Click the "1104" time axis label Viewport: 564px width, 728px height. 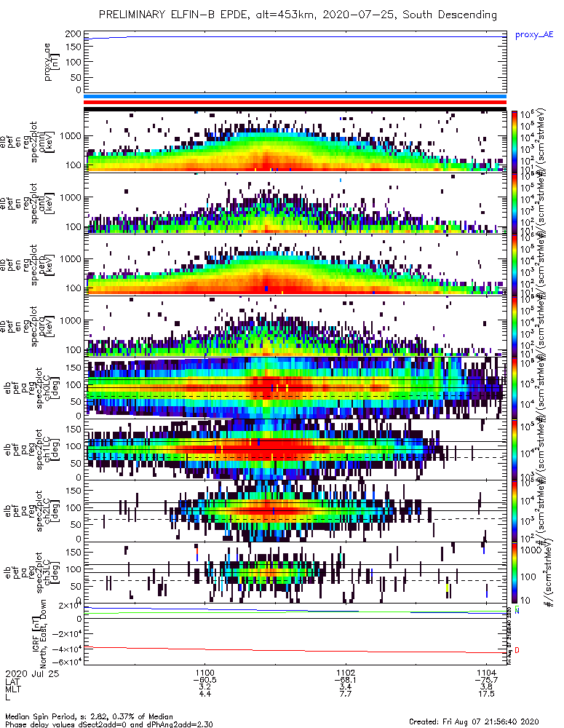[x=486, y=673]
